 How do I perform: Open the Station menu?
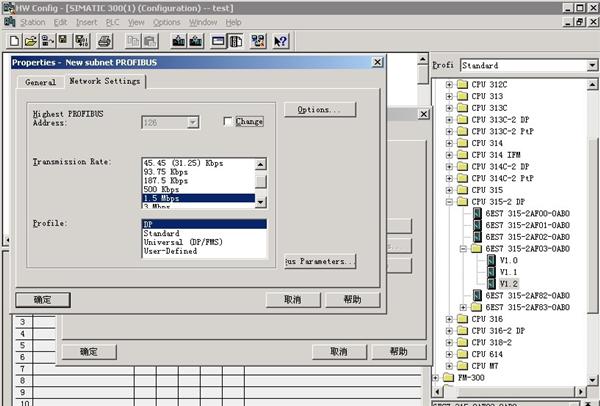tap(33, 22)
